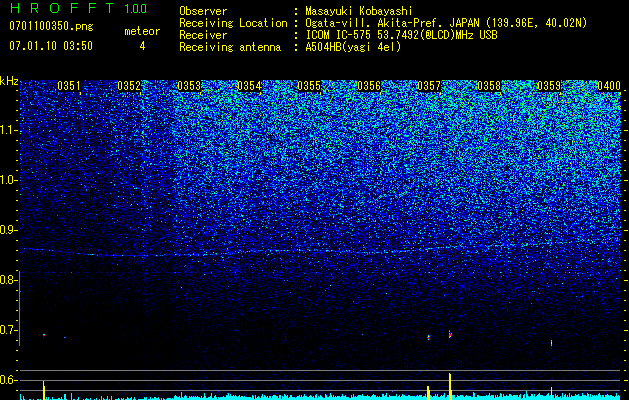The image size is (629, 400).
Task: Click the 0357 time marker
Action: pyautogui.click(x=429, y=86)
